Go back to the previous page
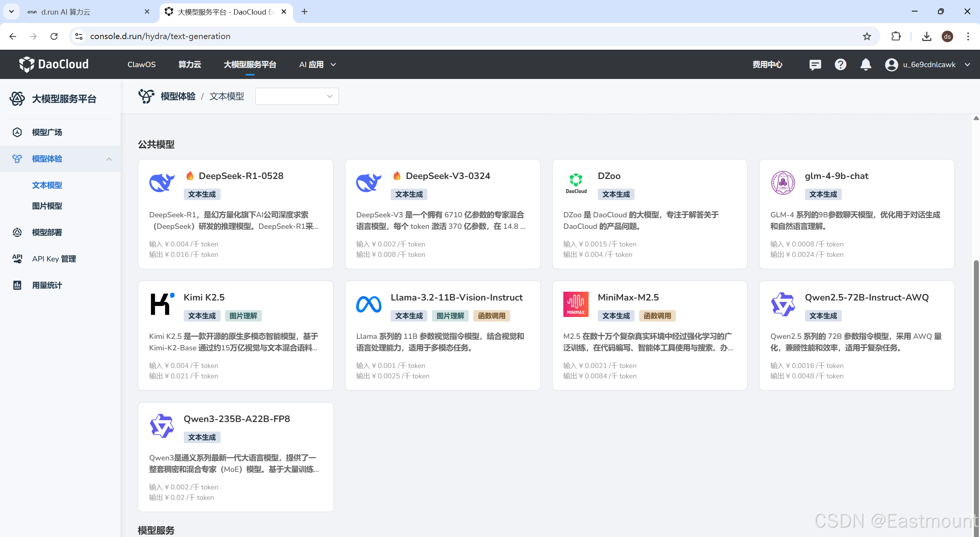 [x=13, y=36]
